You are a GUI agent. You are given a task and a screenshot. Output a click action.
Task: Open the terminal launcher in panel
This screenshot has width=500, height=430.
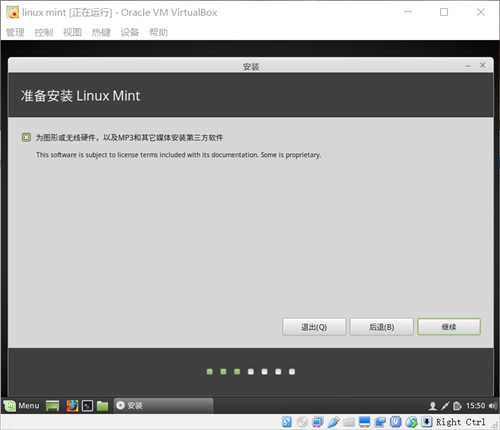(x=87, y=406)
